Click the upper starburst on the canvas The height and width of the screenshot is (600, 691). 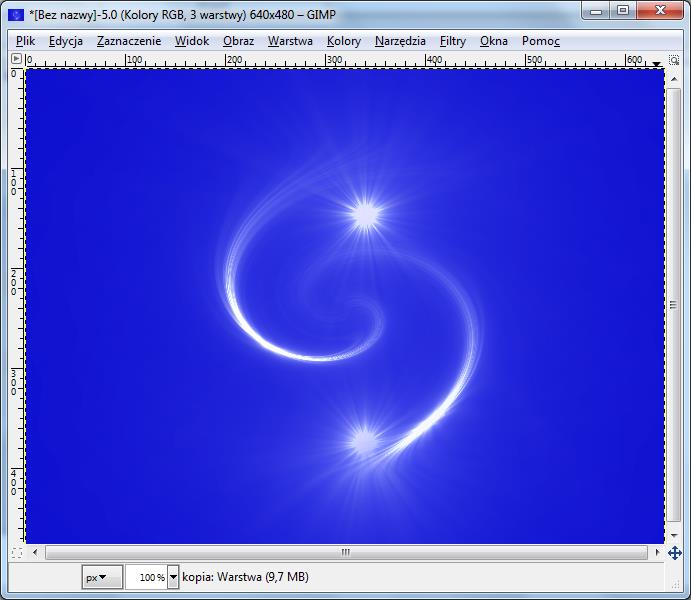[x=366, y=214]
